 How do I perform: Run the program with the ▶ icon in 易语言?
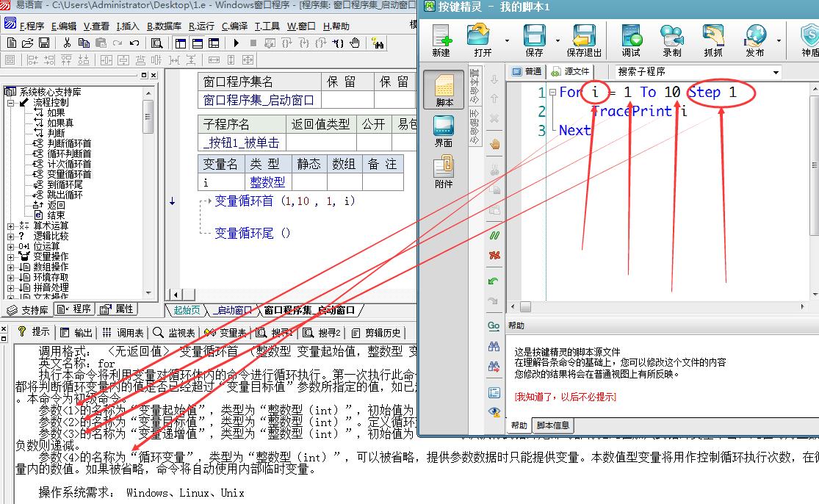[x=236, y=43]
